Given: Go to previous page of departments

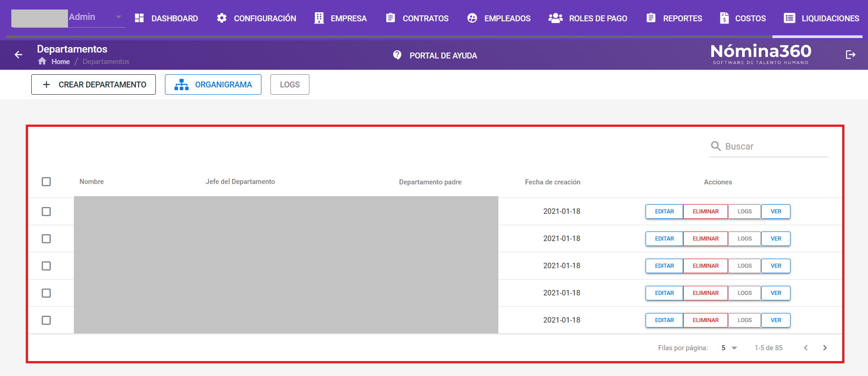Looking at the screenshot, I should point(806,348).
